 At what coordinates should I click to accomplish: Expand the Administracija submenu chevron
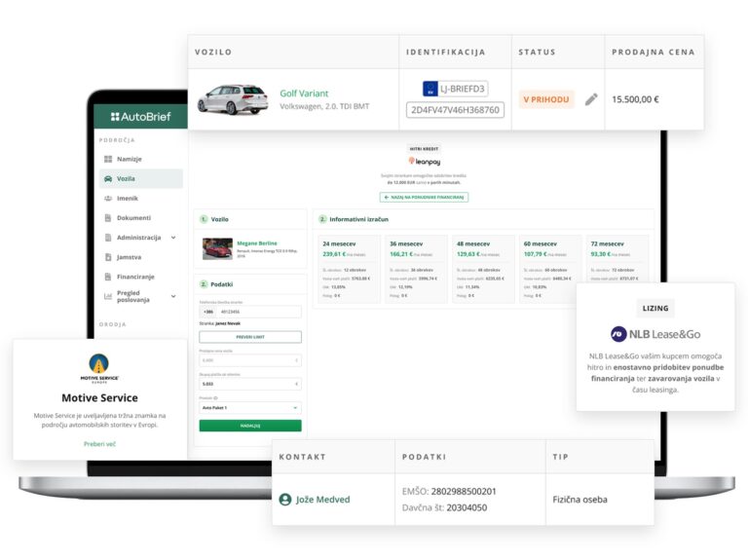(173, 238)
